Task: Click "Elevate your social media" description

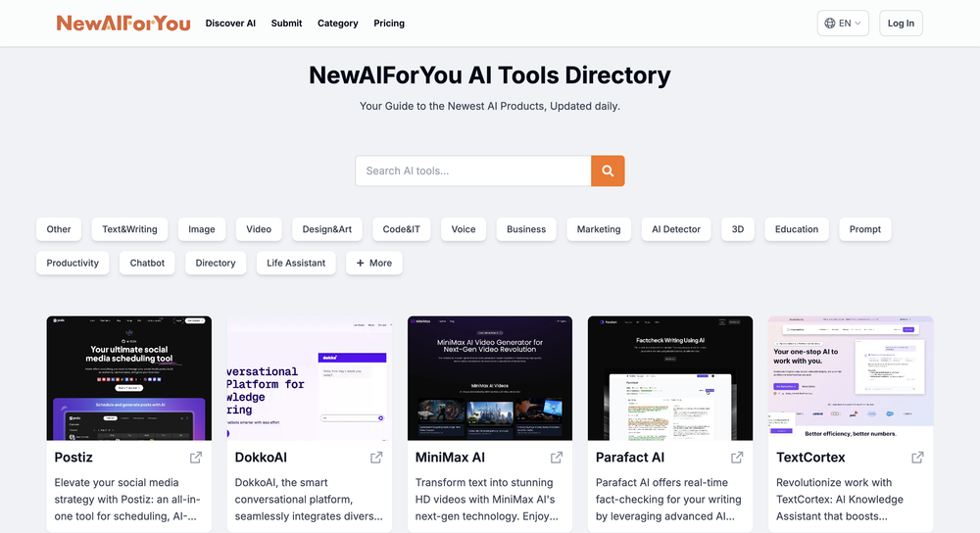Action: pos(117,482)
